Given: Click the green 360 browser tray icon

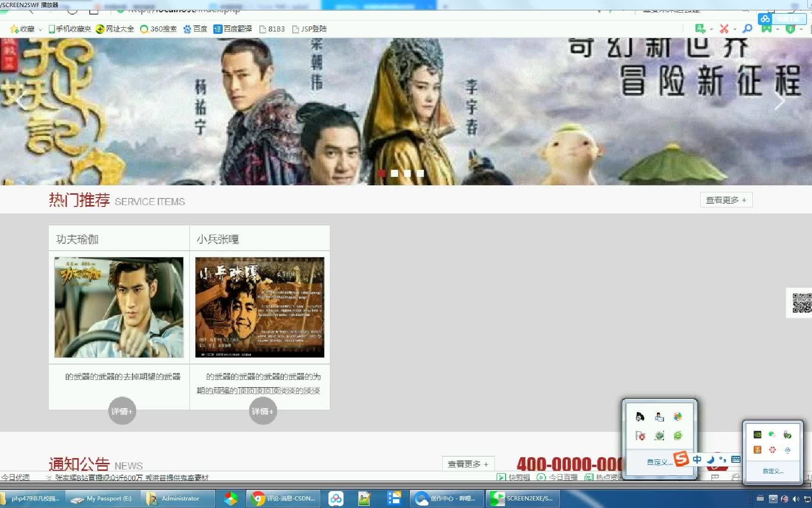Looking at the screenshot, I should point(678,436).
